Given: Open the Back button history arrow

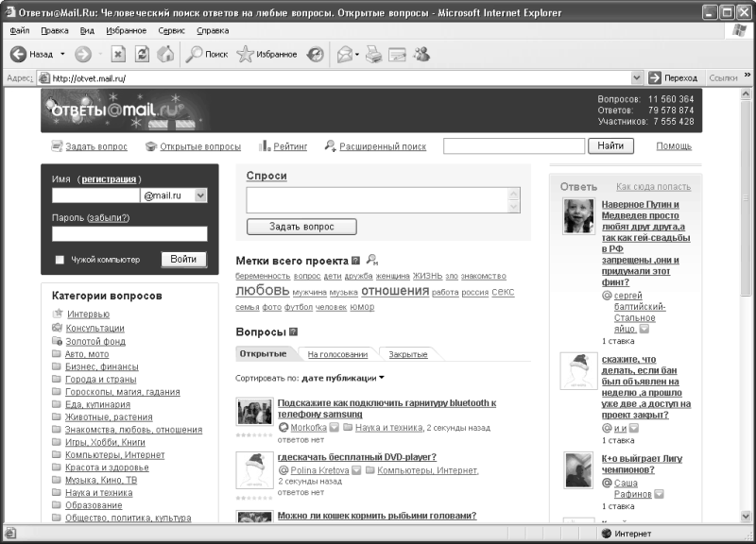Looking at the screenshot, I should pyautogui.click(x=62, y=55).
